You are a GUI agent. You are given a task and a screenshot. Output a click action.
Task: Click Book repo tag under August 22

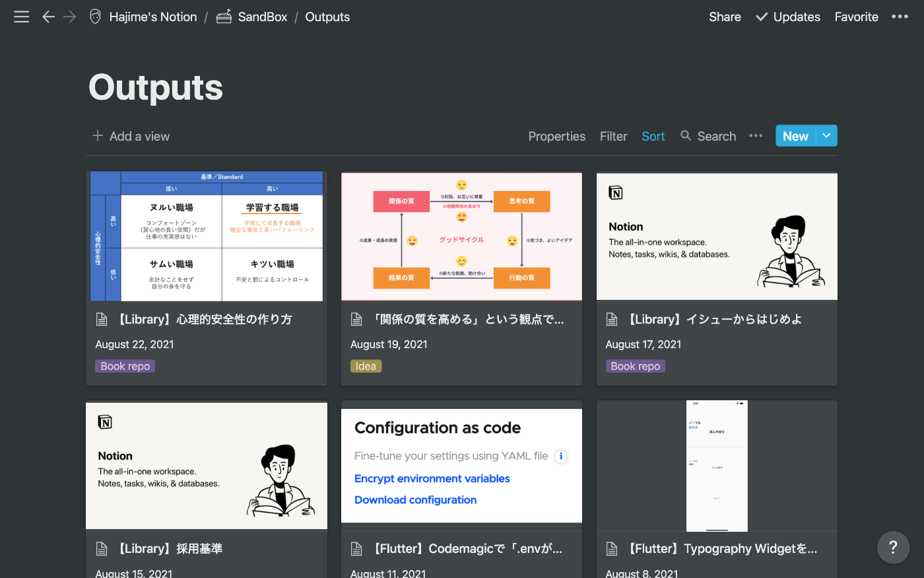coord(125,366)
